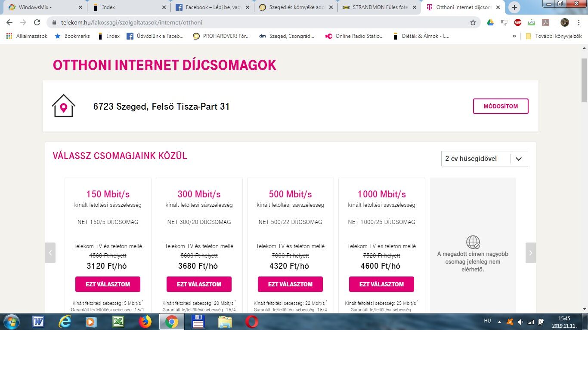Open the 'Szeged, Csongrád...' dm bookmark
The width and height of the screenshot is (588, 387).
point(287,36)
